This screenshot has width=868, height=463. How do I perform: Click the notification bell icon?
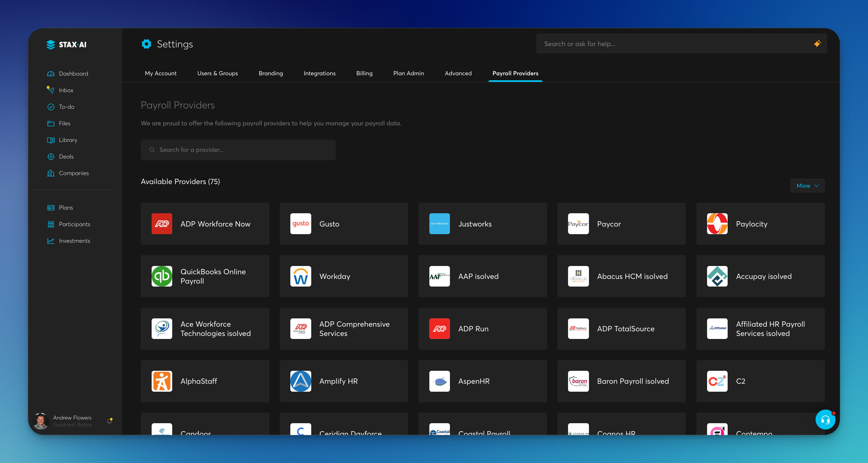pyautogui.click(x=109, y=421)
